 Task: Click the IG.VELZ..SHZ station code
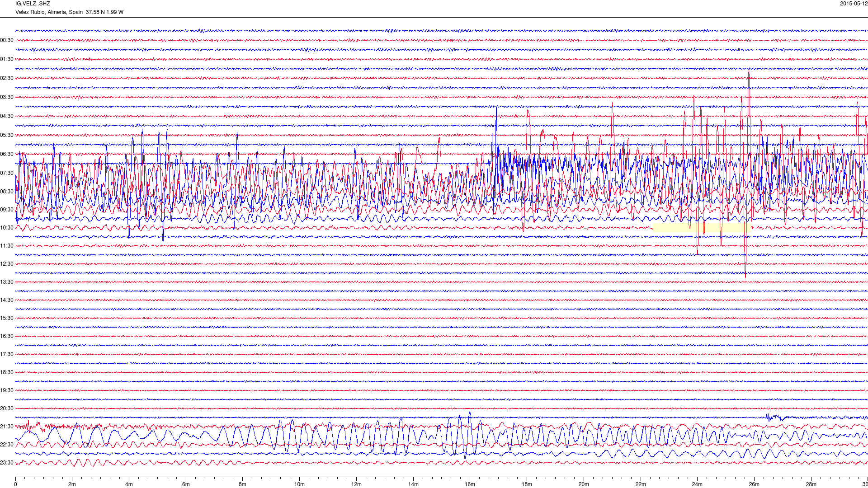coord(33,4)
